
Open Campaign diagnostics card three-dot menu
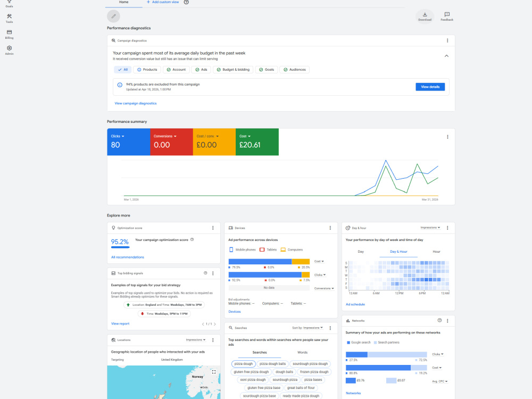[x=447, y=41]
